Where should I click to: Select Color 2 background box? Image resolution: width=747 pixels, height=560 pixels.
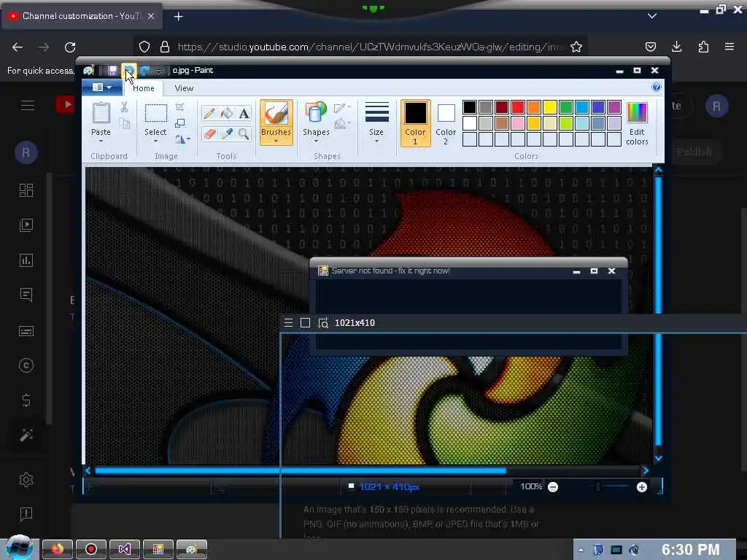pos(446,123)
